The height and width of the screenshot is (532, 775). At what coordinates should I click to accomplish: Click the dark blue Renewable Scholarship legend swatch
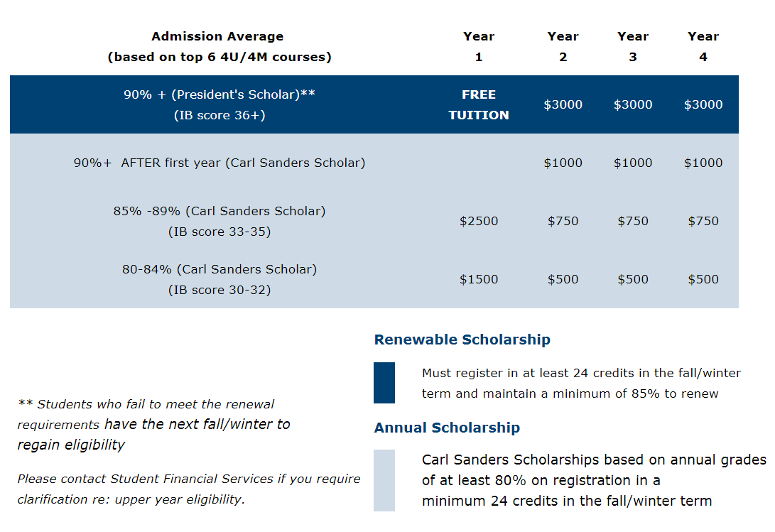coord(384,383)
